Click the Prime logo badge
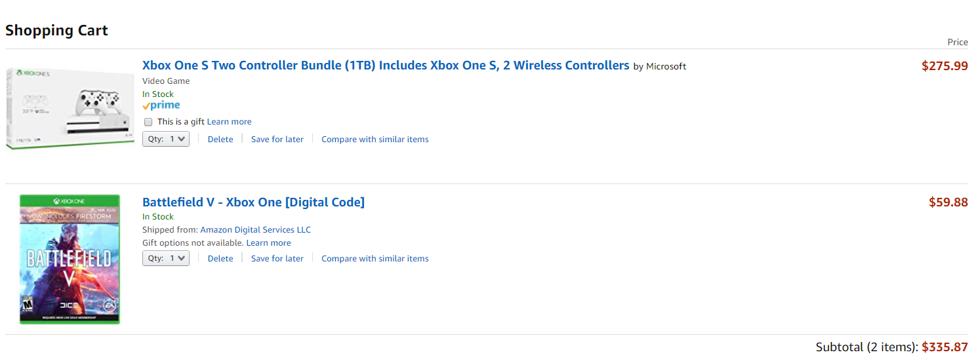 pos(161,105)
